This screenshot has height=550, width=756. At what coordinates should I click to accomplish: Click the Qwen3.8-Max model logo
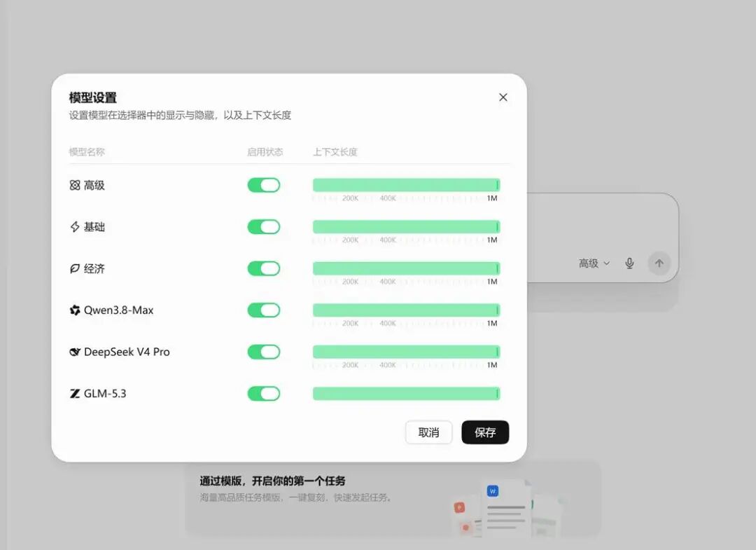click(x=75, y=310)
